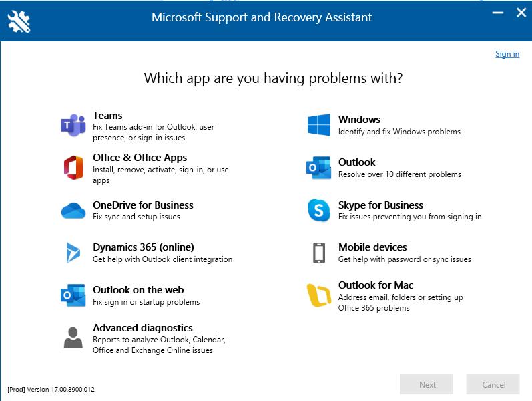This screenshot has width=532, height=401.
Task: Select the Dynamics 365 (online) heading
Action: pos(144,247)
